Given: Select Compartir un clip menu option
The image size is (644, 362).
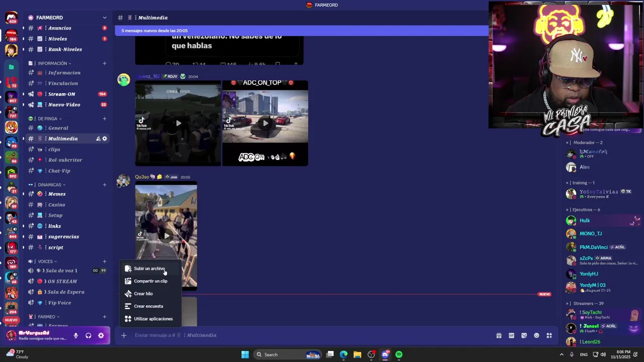Looking at the screenshot, I should [x=150, y=281].
